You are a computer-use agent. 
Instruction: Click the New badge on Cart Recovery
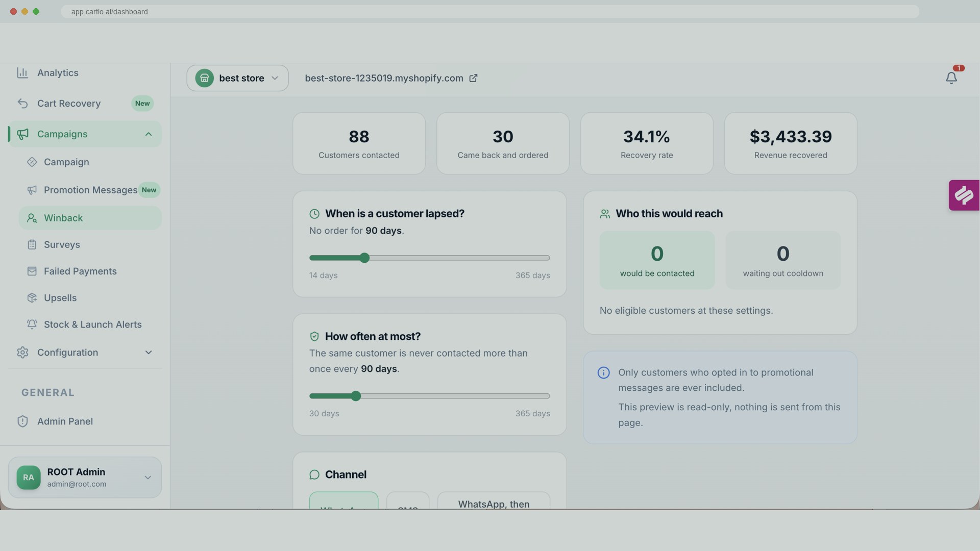click(x=142, y=104)
